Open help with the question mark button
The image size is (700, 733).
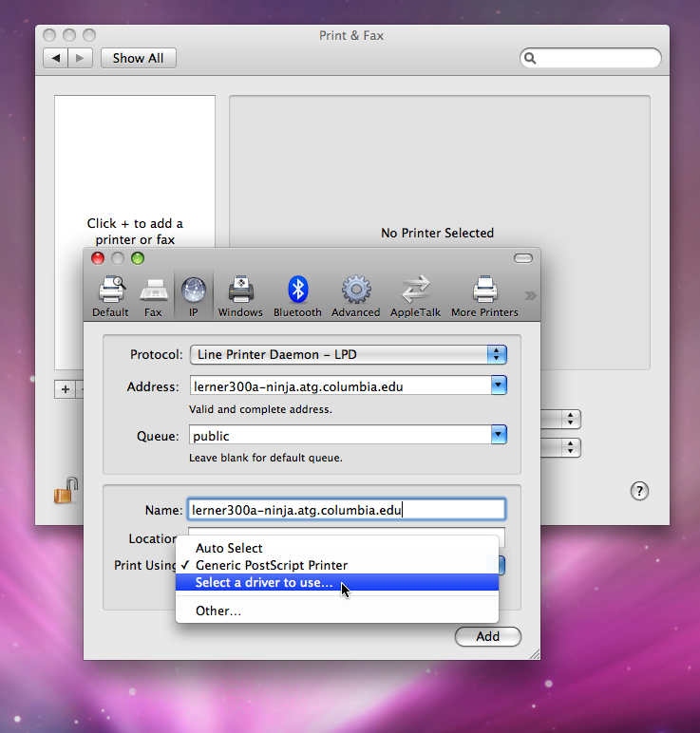[x=639, y=491]
